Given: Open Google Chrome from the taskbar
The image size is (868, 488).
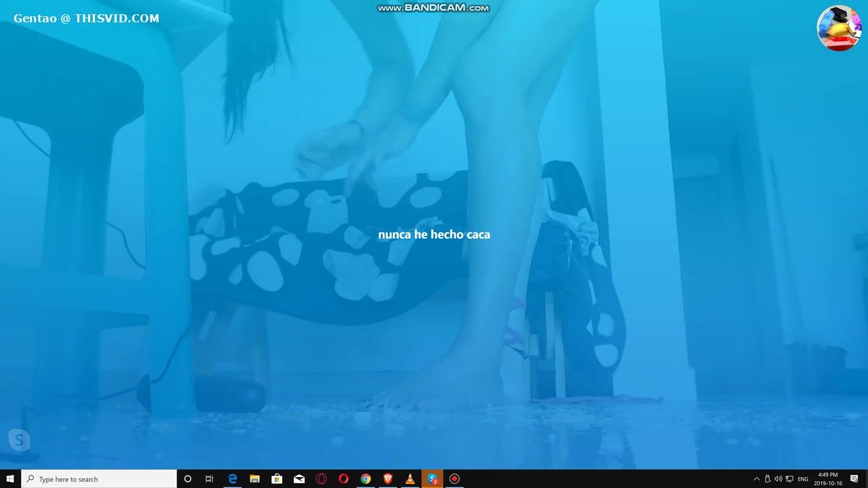Looking at the screenshot, I should (366, 479).
